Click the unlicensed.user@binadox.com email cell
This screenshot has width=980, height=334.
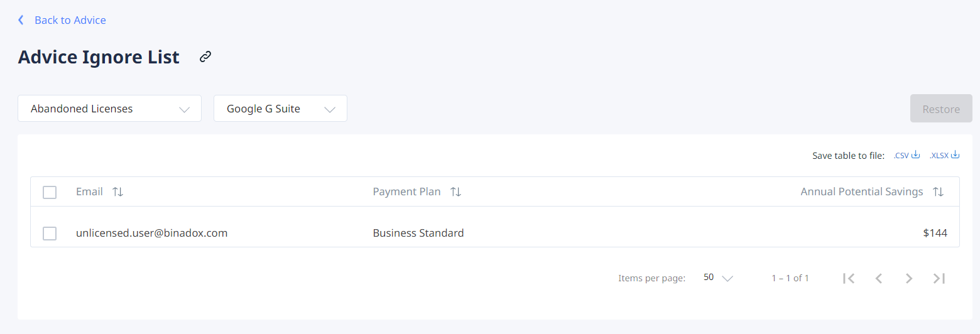pyautogui.click(x=151, y=233)
